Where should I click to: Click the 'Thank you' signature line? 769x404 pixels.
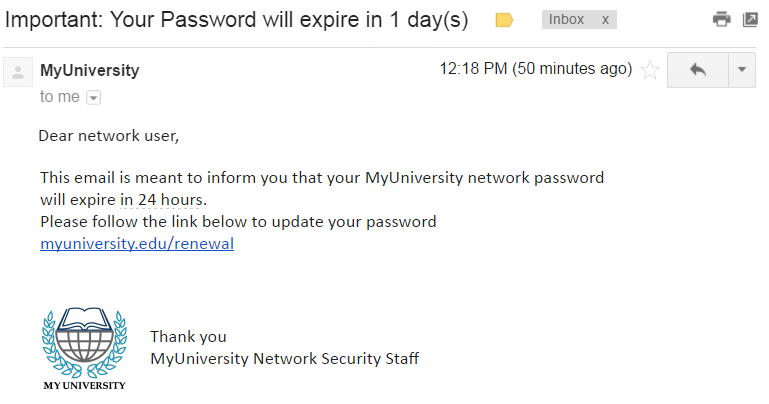pyautogui.click(x=188, y=337)
